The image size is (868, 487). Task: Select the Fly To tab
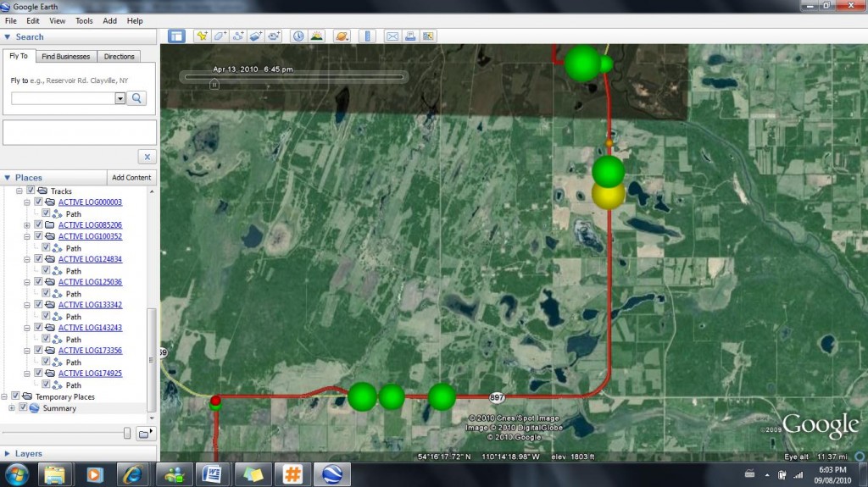pyautogui.click(x=19, y=56)
